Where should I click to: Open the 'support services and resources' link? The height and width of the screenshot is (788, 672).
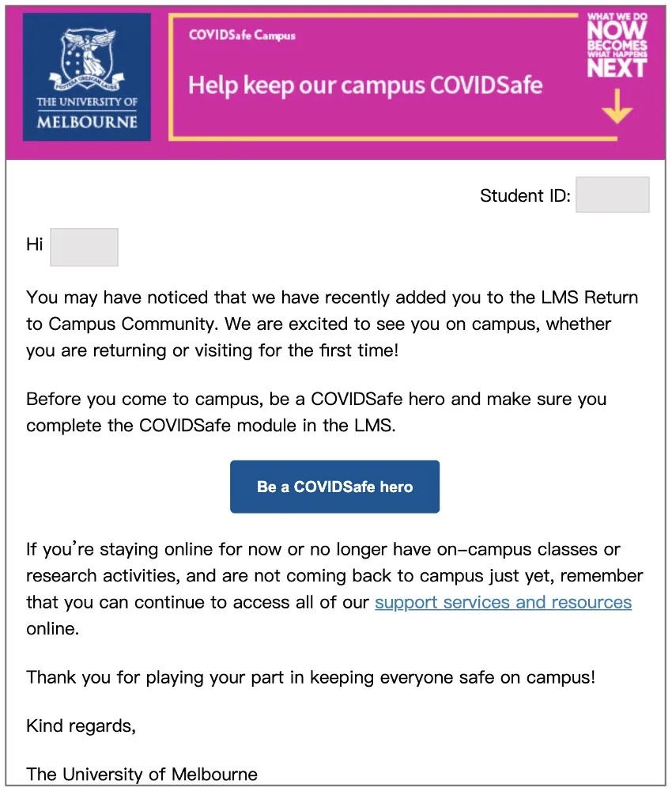pyautogui.click(x=503, y=602)
